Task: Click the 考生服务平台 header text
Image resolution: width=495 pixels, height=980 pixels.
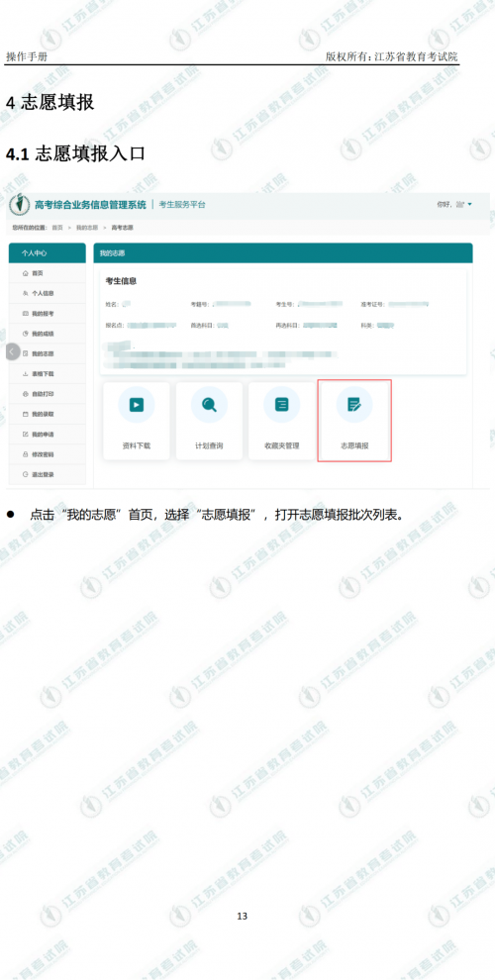Action: pos(182,204)
